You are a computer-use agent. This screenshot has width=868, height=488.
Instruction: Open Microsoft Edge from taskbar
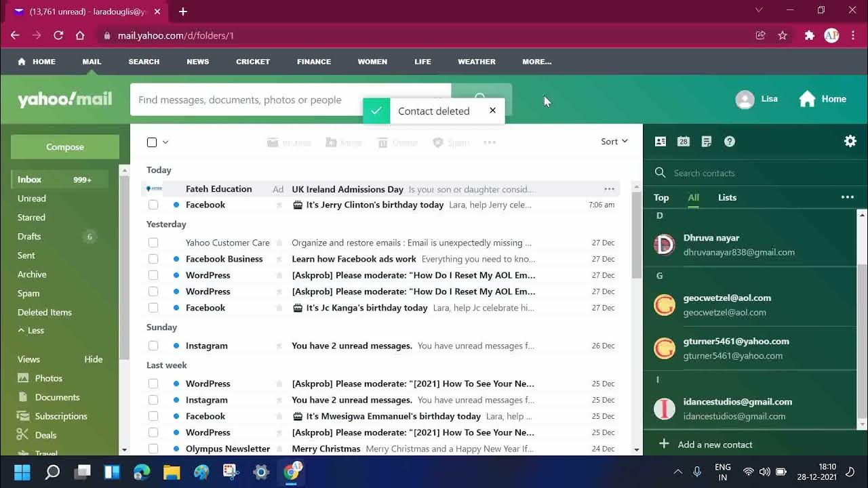(142, 472)
